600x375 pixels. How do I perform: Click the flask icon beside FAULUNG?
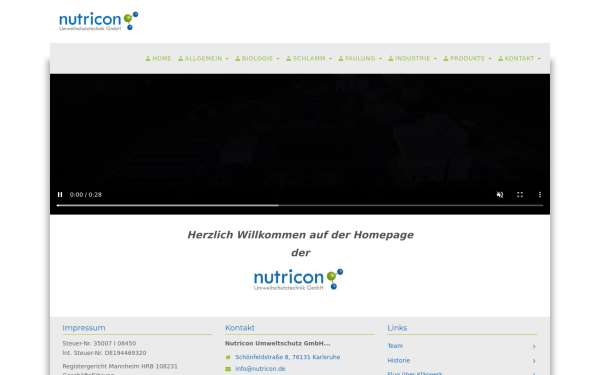[341, 59]
